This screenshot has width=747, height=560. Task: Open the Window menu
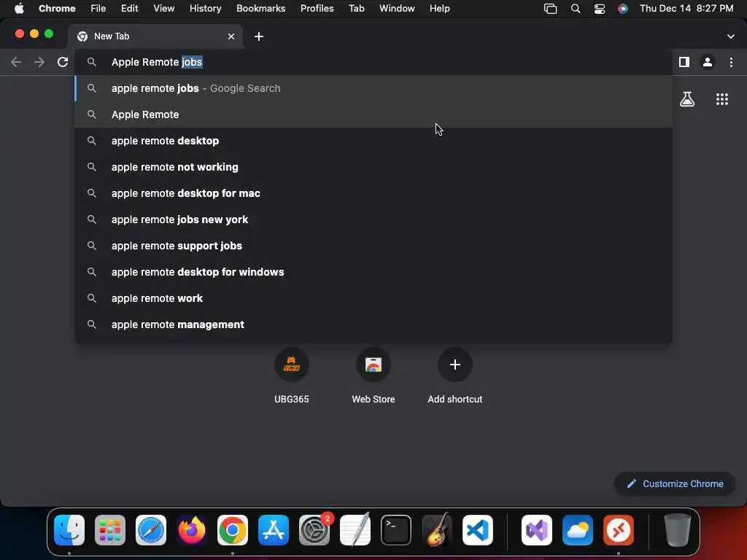396,9
